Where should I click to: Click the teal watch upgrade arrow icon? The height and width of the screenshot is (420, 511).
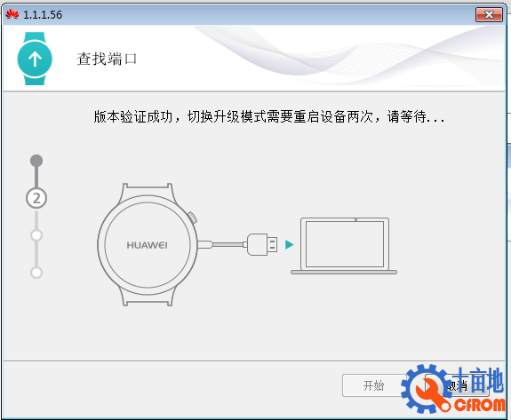pos(35,59)
